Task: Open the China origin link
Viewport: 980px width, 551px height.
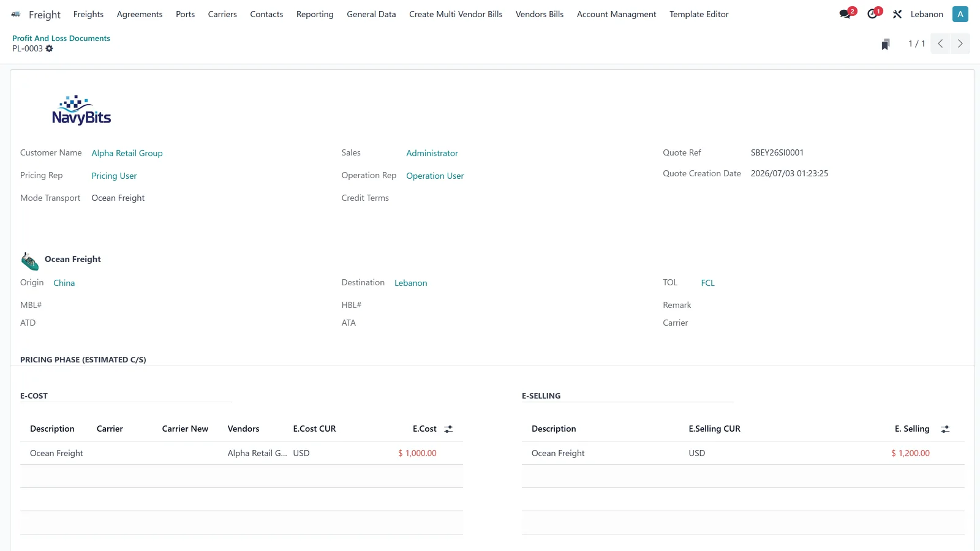Action: coord(64,283)
